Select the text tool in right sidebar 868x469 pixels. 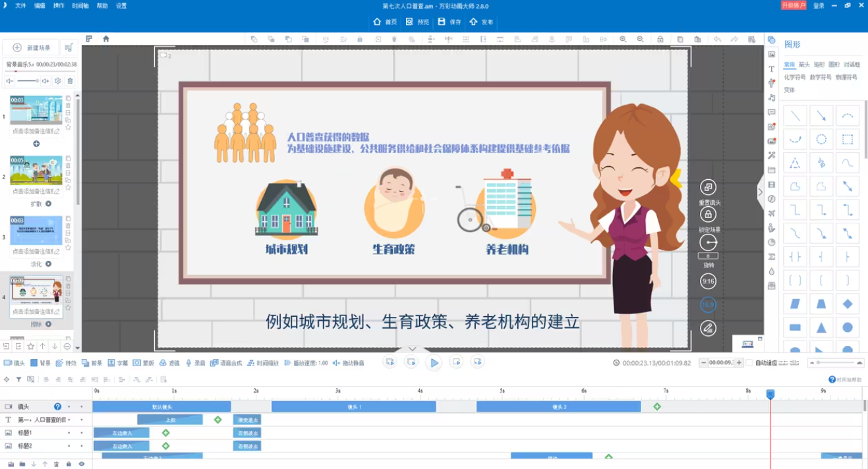[x=772, y=69]
